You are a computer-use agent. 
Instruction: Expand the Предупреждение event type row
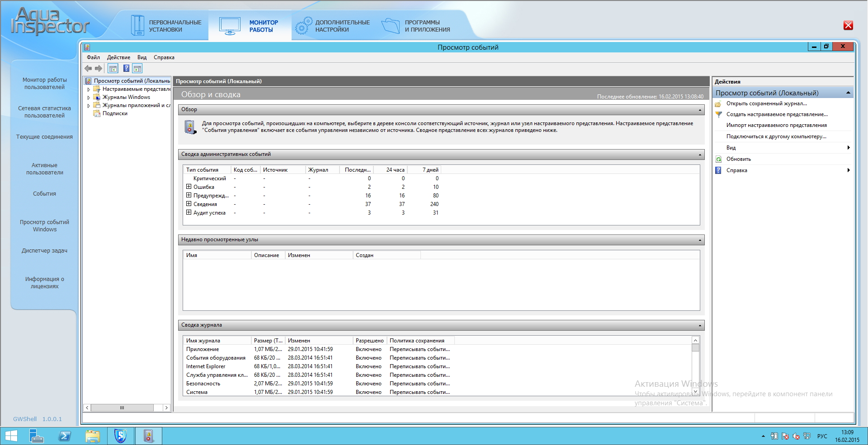[189, 195]
